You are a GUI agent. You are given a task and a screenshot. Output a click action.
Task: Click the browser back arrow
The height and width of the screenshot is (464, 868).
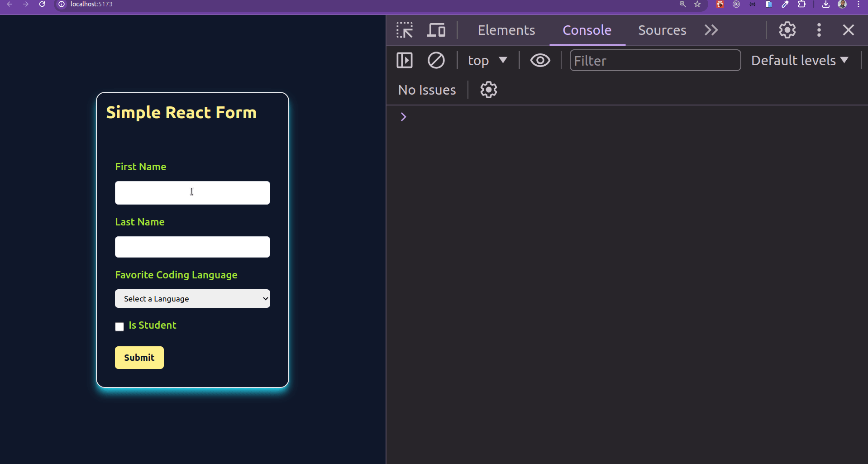point(10,4)
